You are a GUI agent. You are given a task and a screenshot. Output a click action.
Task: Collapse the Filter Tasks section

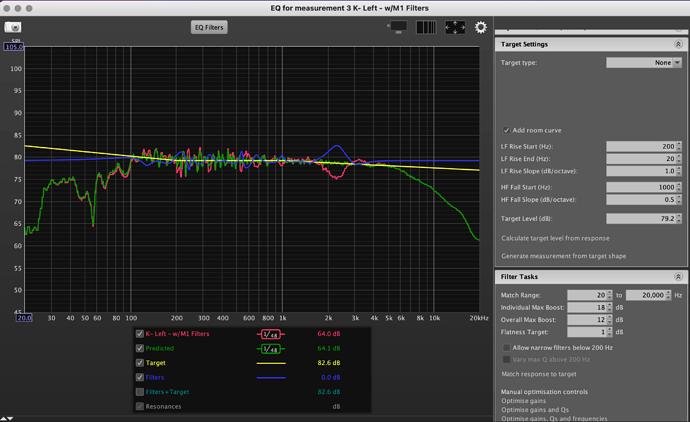coord(678,277)
